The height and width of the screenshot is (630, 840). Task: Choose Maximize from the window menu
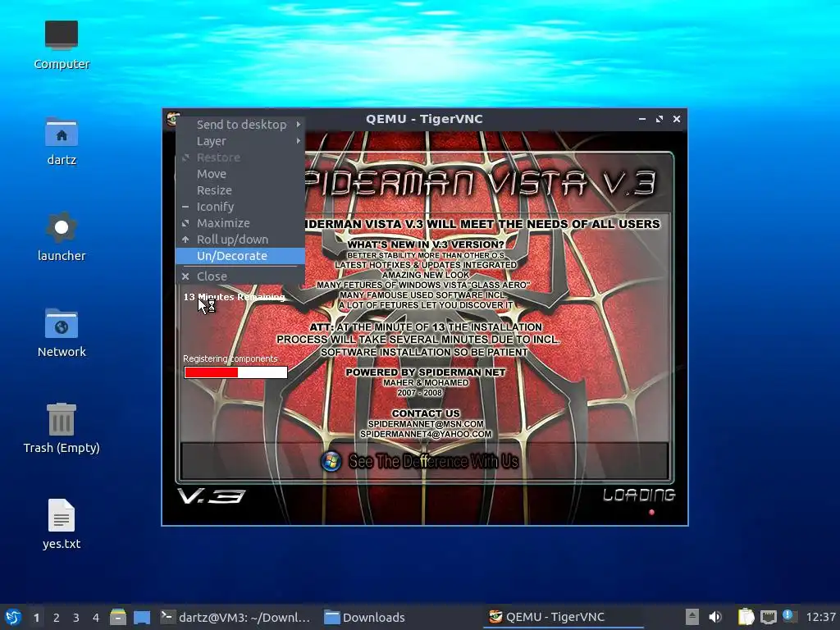click(240, 223)
